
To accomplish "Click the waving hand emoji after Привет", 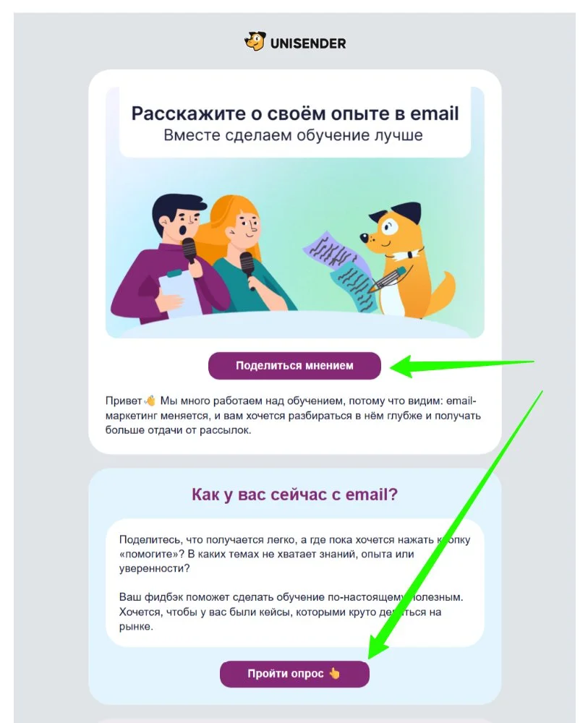I will tap(150, 401).
